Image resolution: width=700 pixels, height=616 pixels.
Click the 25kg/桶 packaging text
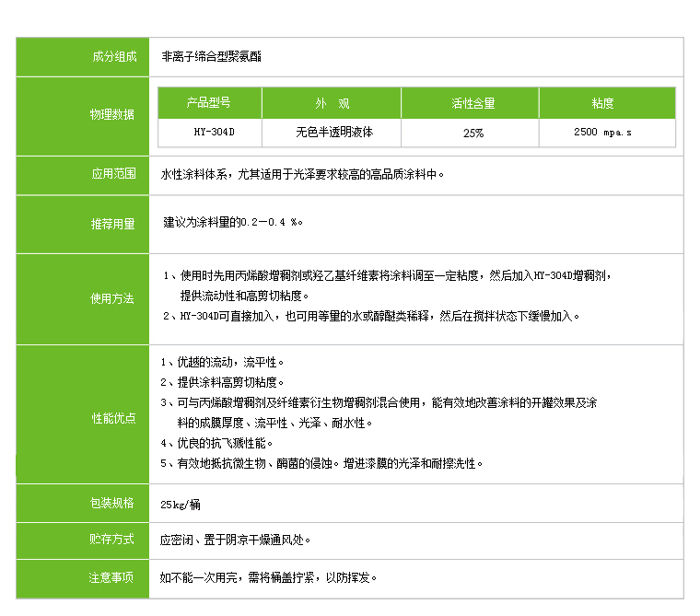coord(179,504)
